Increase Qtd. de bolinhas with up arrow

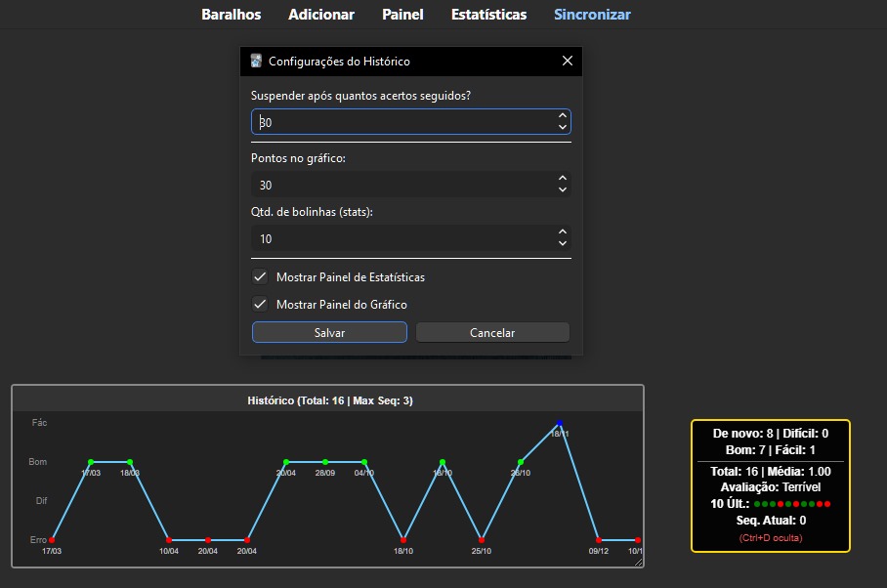(562, 232)
